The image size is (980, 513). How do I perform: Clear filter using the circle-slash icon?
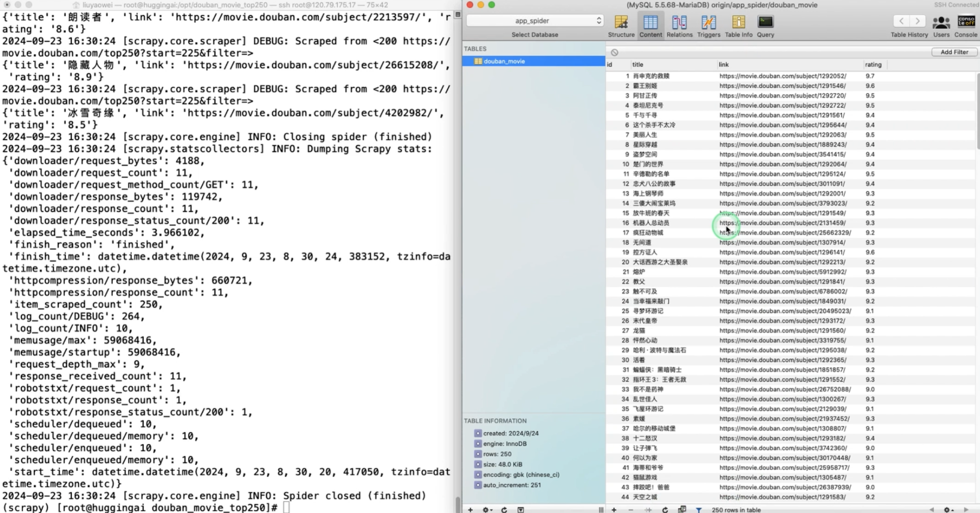tap(614, 52)
